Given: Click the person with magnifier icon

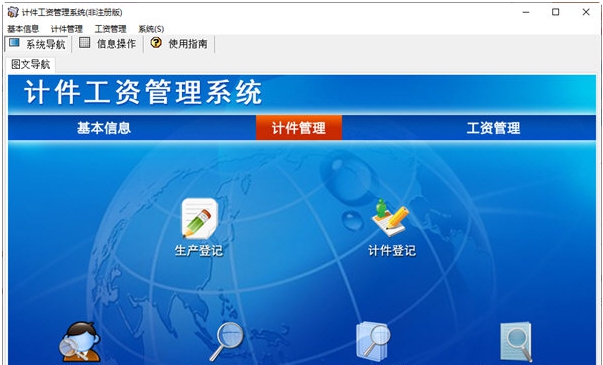Looking at the screenshot, I should (80, 342).
